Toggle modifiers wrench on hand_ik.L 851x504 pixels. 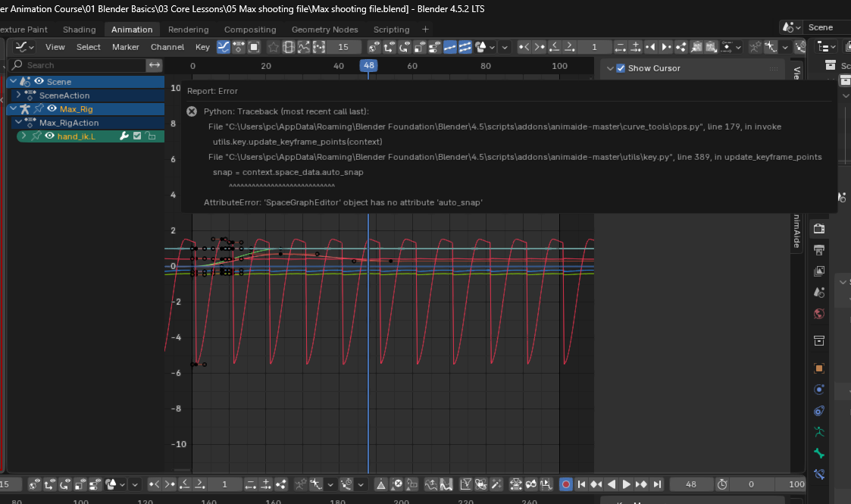(124, 136)
